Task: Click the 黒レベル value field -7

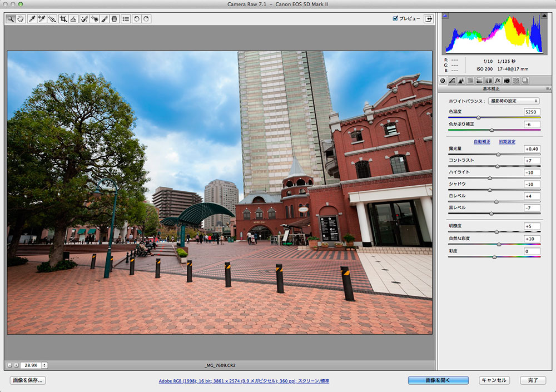Action: 532,208
